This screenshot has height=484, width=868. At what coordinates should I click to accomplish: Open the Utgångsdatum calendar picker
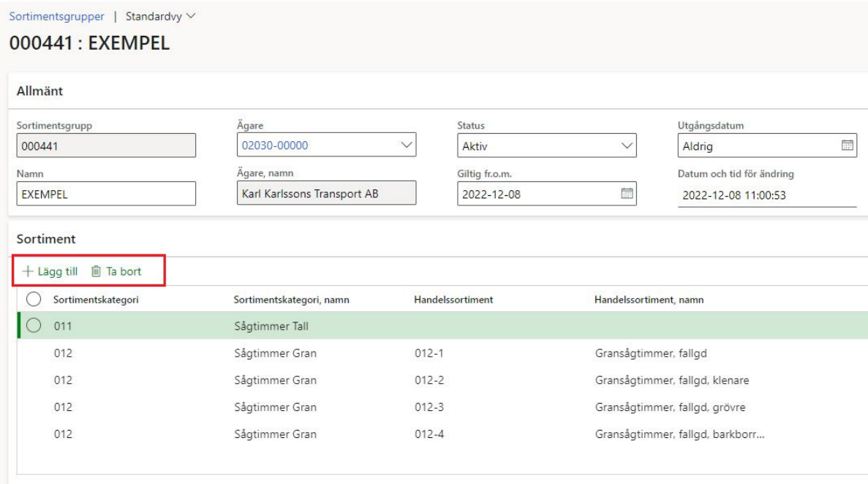click(846, 145)
